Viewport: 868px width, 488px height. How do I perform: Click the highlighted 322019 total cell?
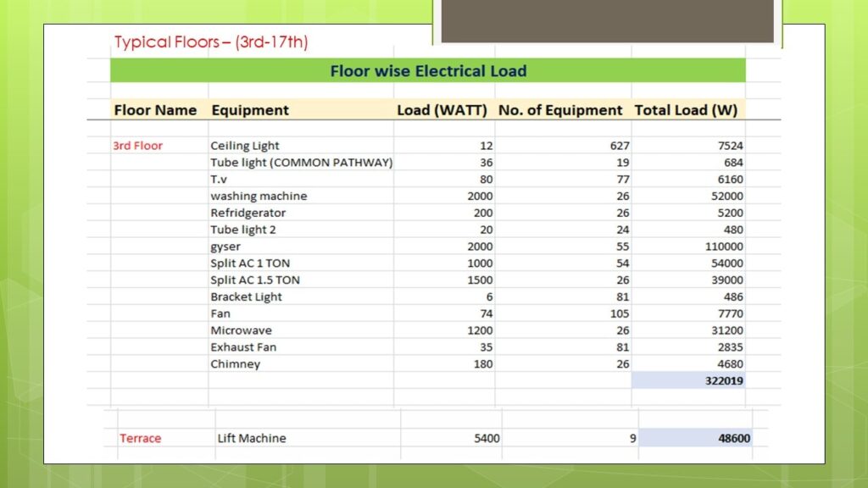[x=688, y=381]
